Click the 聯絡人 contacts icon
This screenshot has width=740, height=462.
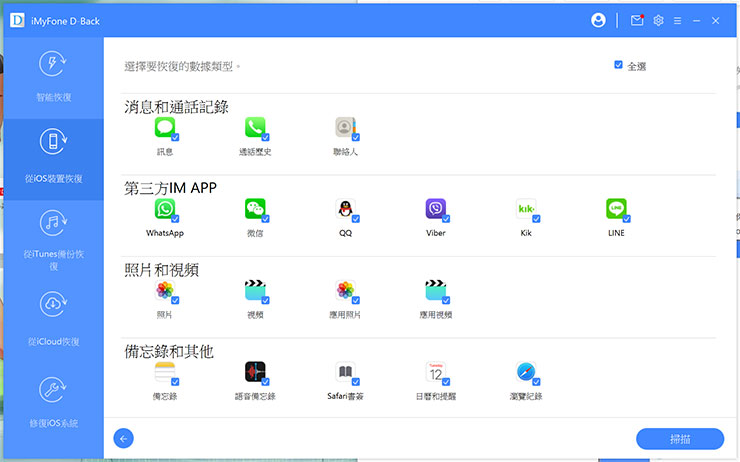pos(345,127)
